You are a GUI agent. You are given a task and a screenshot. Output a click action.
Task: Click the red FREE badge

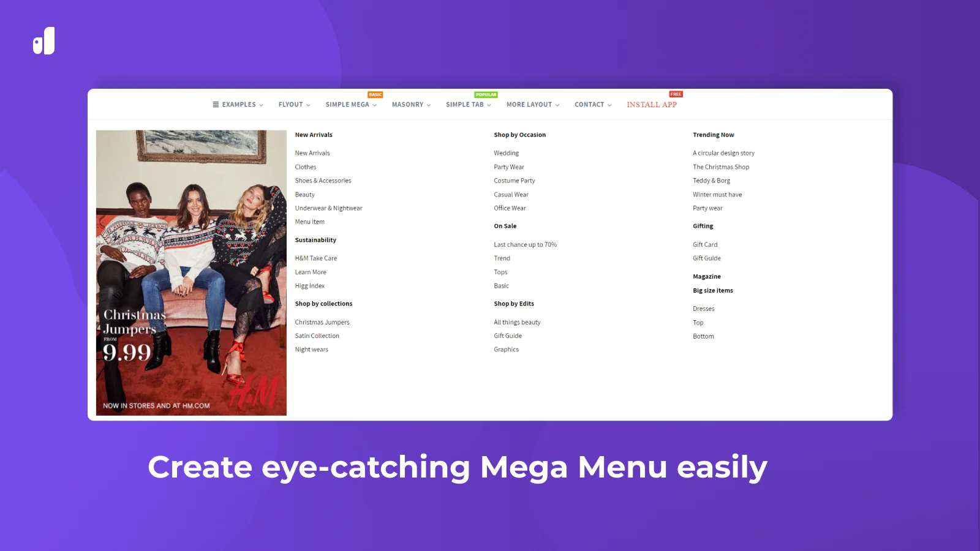(x=676, y=94)
